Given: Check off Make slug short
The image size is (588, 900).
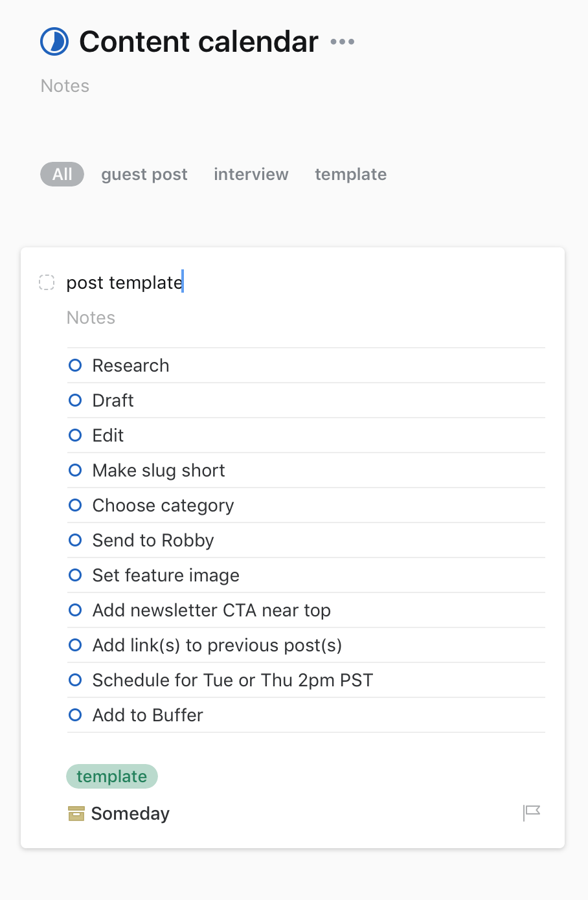Looking at the screenshot, I should pyautogui.click(x=75, y=470).
